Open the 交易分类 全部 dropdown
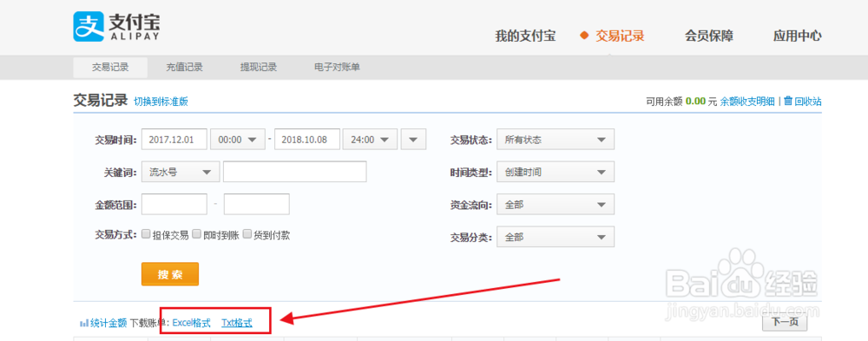Image resolution: width=868 pixels, height=341 pixels. pyautogui.click(x=556, y=237)
